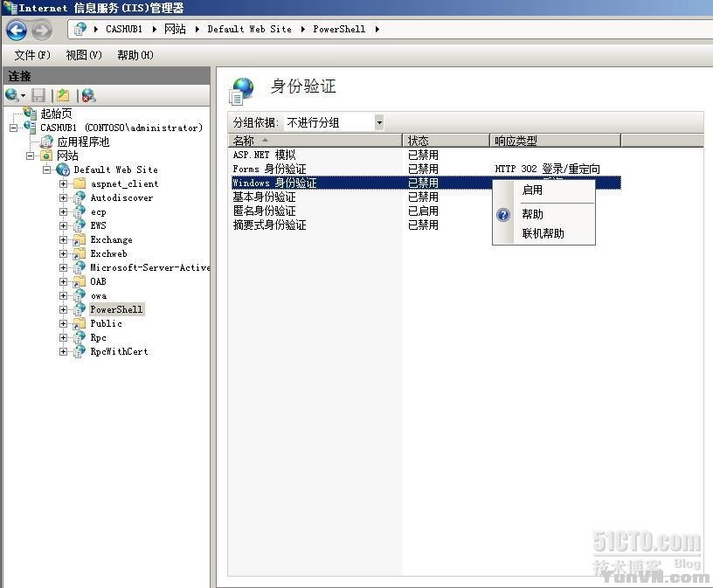Viewport: 713px width, 588px height.
Task: Click 网站 in the breadcrumb bar
Action: tap(175, 29)
